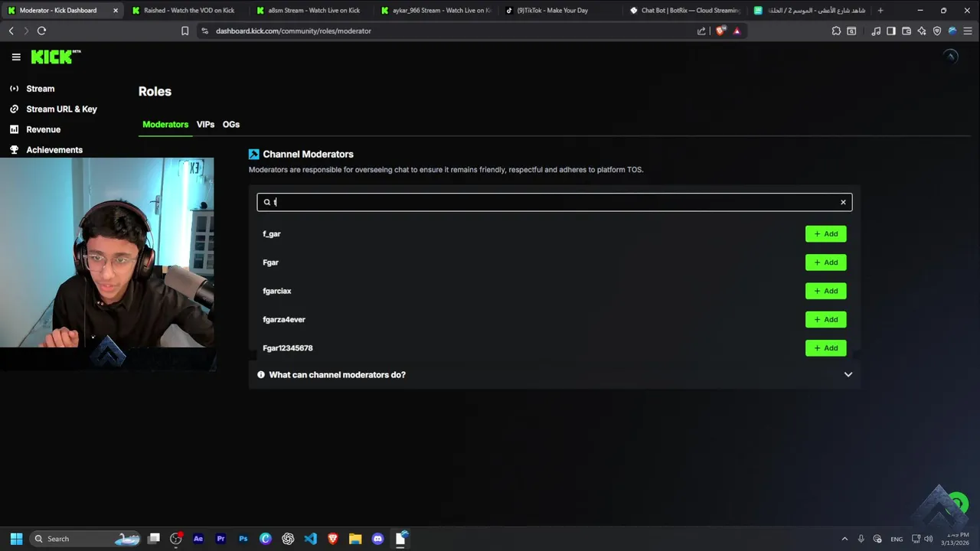Image resolution: width=980 pixels, height=551 pixels.
Task: Switch to the OGs tab
Action: coord(231,124)
